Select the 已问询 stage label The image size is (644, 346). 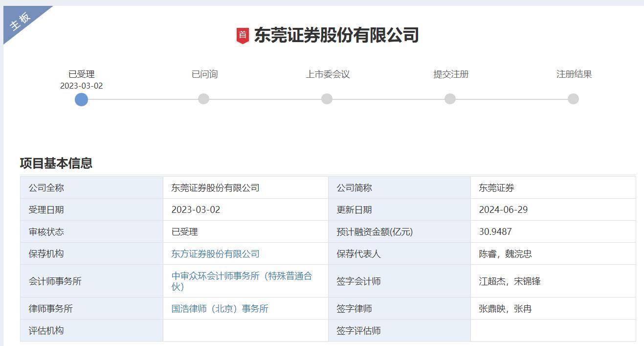pos(204,74)
